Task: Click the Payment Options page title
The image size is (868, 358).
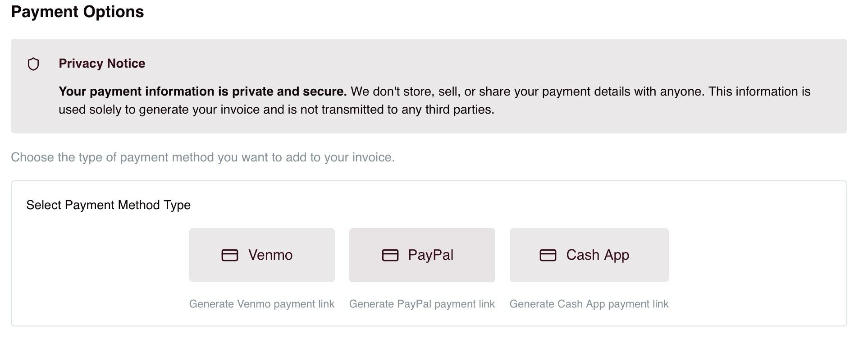Action: (78, 12)
